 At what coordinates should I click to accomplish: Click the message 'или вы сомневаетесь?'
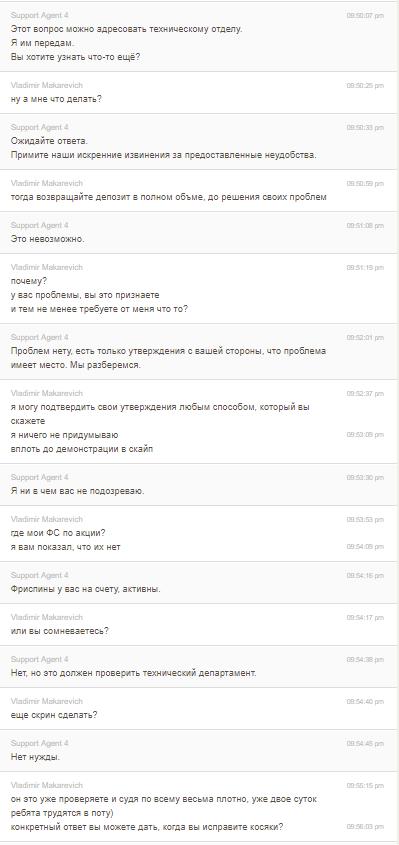click(x=60, y=631)
